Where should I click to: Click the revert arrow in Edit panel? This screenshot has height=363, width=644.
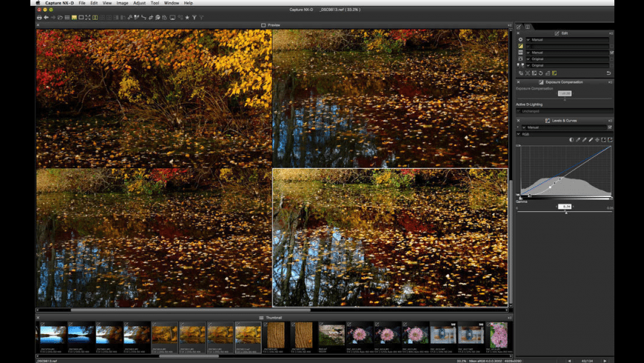pyautogui.click(x=608, y=73)
